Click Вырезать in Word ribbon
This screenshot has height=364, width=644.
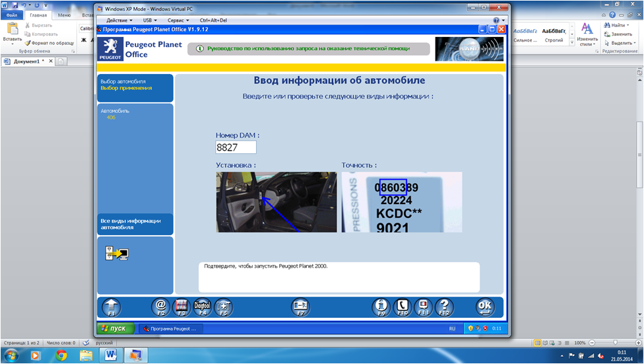click(38, 26)
